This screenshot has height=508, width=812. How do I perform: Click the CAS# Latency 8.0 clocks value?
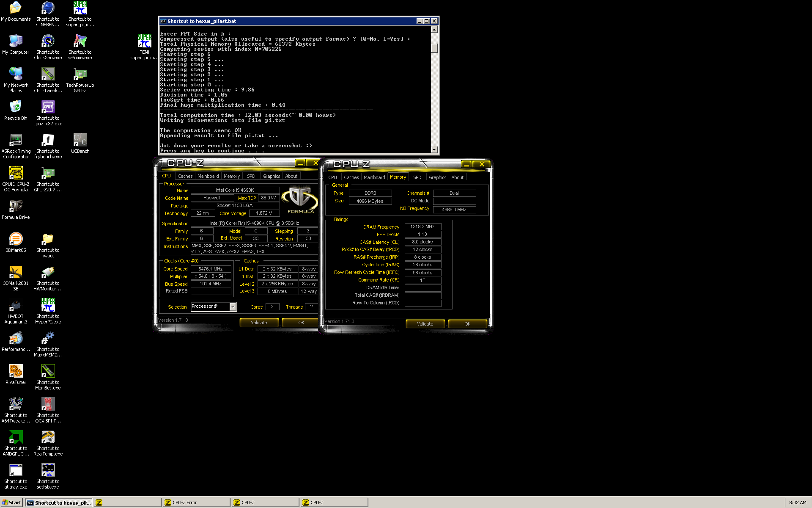point(422,242)
